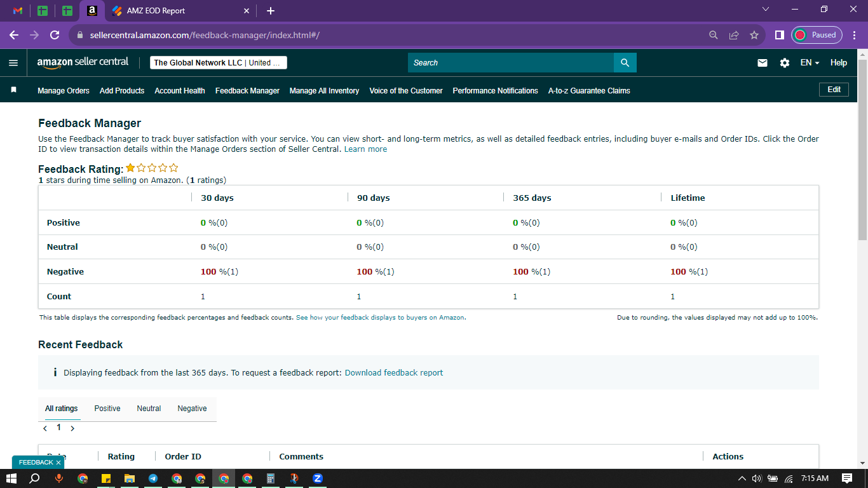Click the zoom magnifier in the address bar

pyautogui.click(x=714, y=35)
